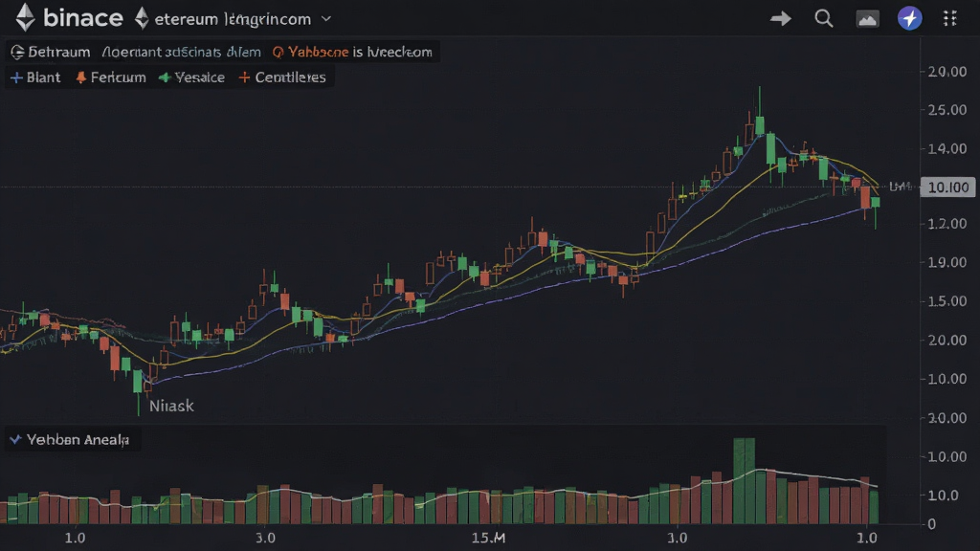
Task: Click the binace diamond logo
Action: pos(25,17)
